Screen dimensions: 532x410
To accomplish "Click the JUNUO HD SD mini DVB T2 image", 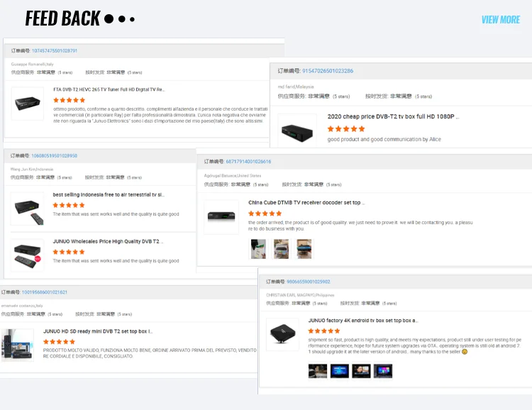I will point(17,345).
